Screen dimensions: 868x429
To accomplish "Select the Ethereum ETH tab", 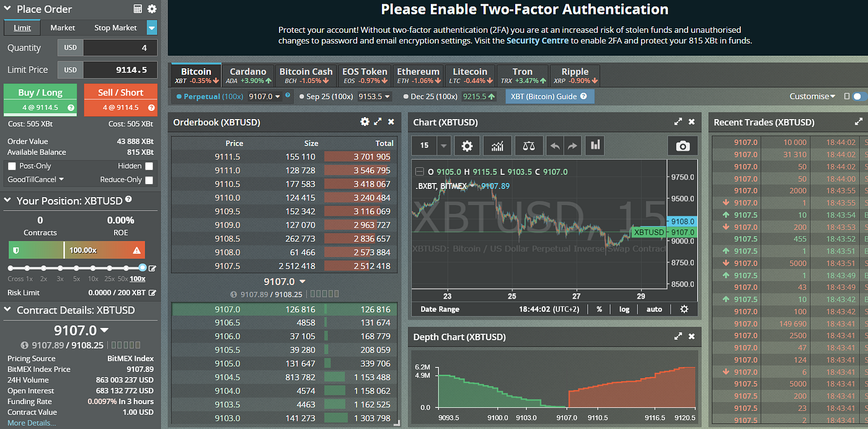I will 418,76.
